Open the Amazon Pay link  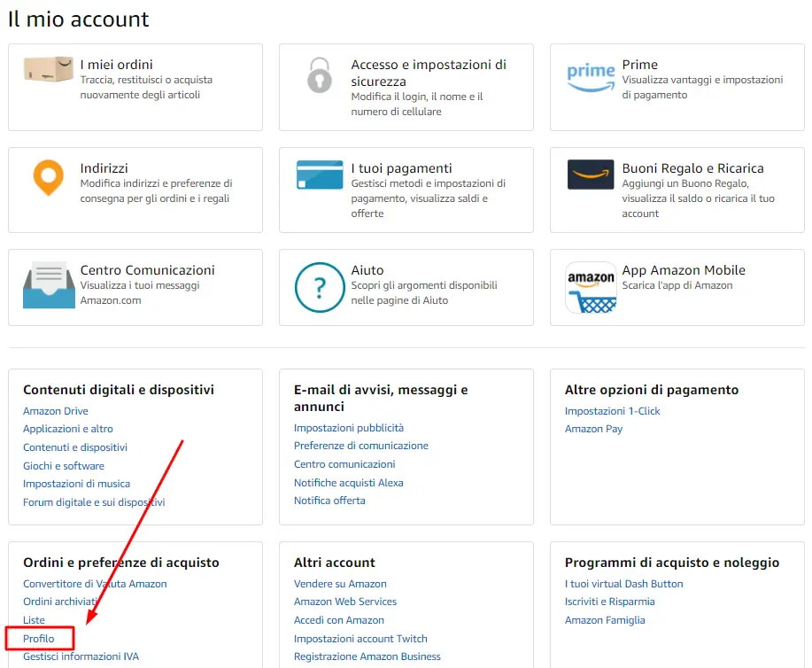coord(593,429)
